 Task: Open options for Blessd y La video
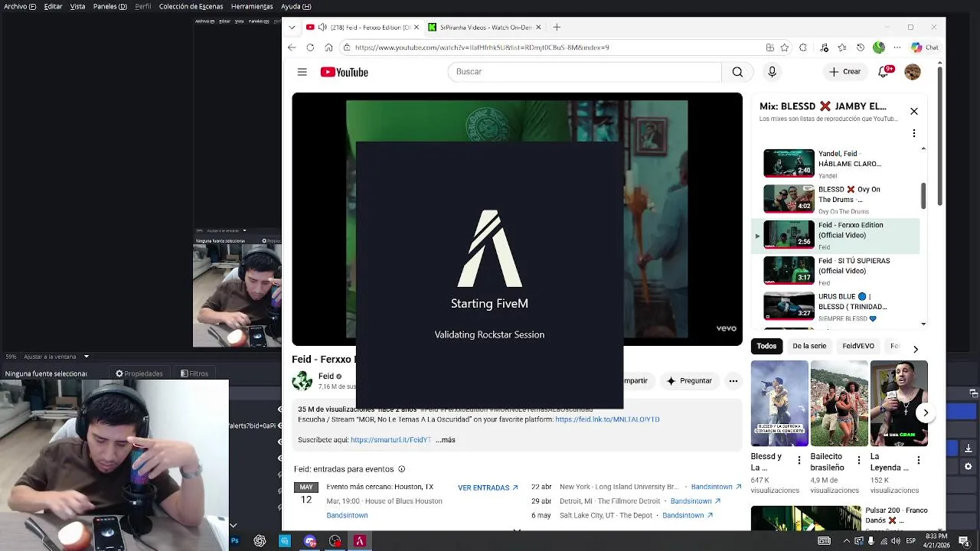coord(799,461)
